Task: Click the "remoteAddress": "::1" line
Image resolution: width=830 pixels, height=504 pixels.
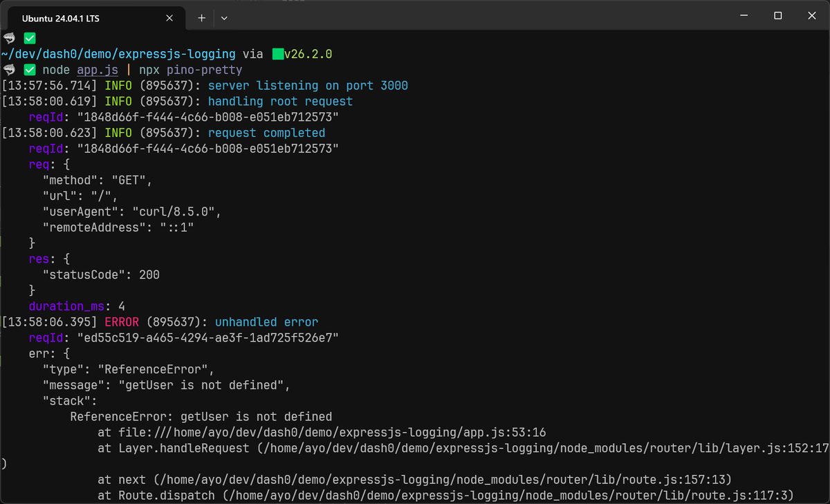Action: tap(118, 227)
